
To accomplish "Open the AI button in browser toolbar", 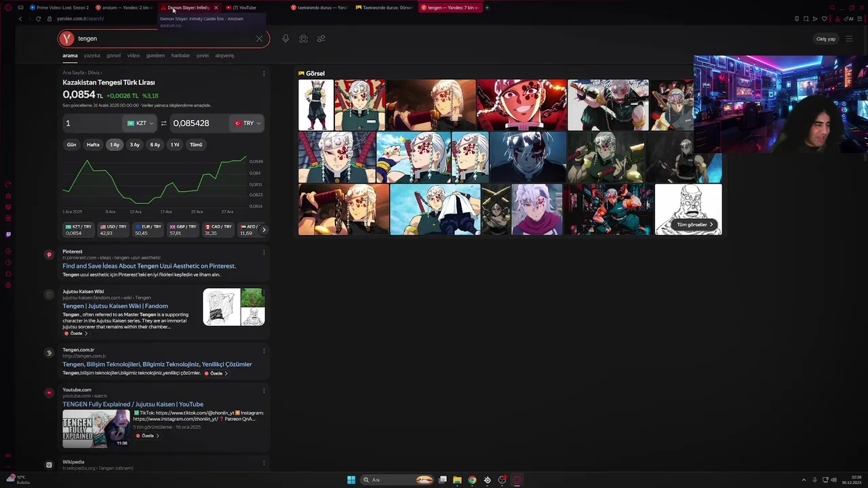I will point(848,19).
